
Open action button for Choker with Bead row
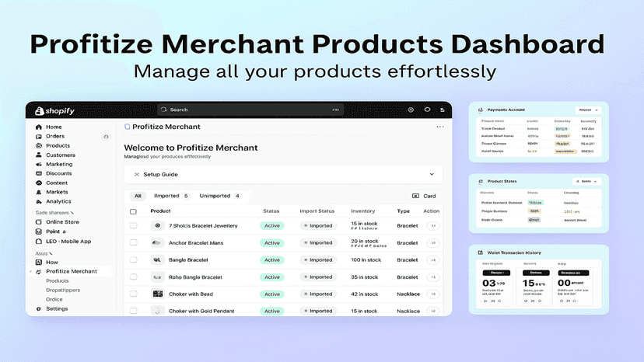(x=433, y=294)
